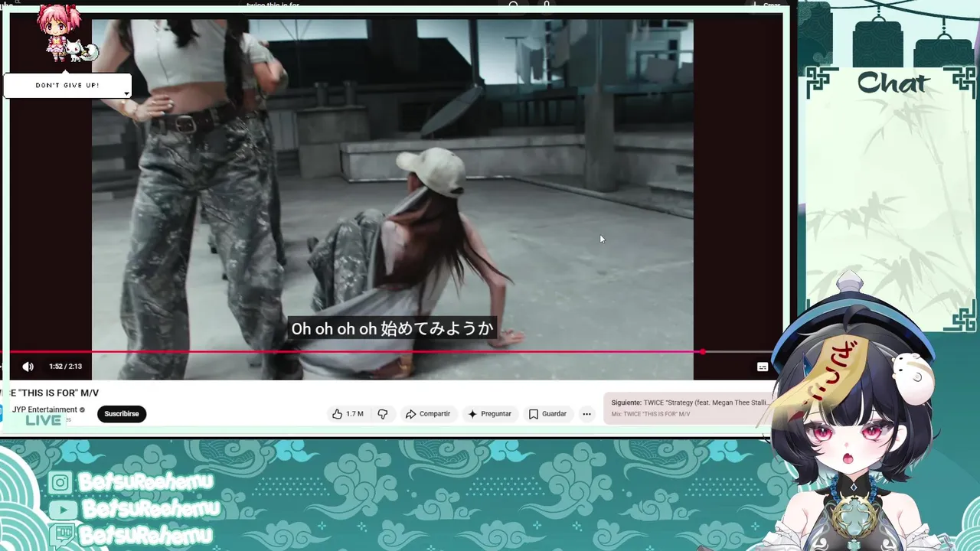Click the search magnifier icon at top
The height and width of the screenshot is (551, 980).
[514, 5]
